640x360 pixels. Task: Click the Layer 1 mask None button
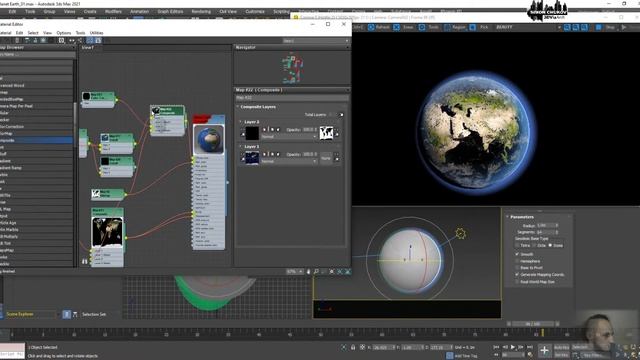tap(326, 158)
